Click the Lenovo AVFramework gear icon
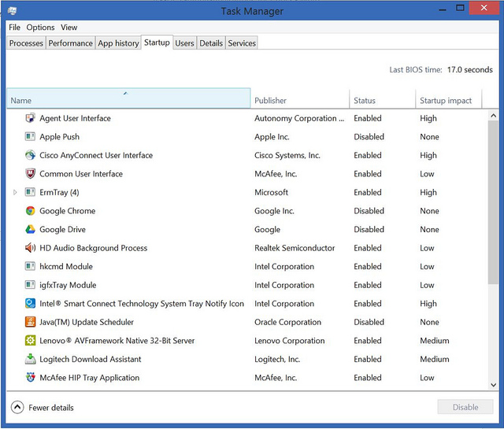504x429 pixels. pyautogui.click(x=30, y=341)
